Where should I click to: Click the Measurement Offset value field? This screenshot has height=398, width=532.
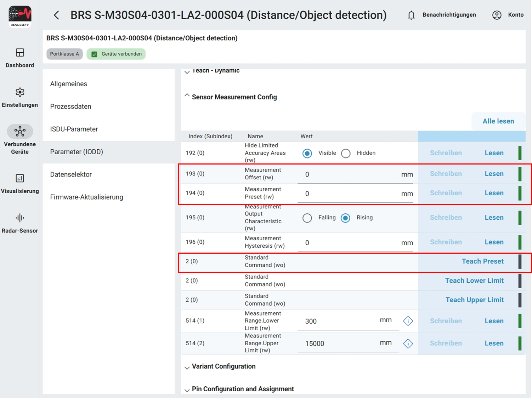pyautogui.click(x=351, y=174)
